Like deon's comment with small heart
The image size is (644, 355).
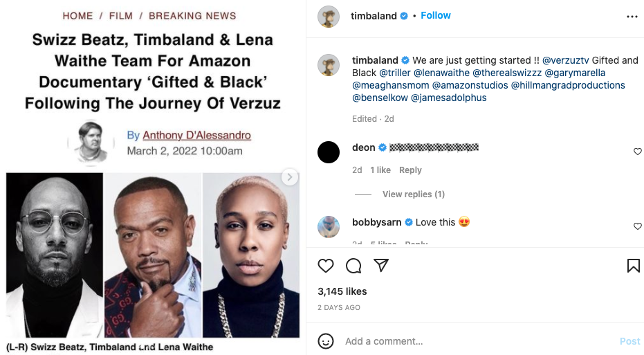pyautogui.click(x=638, y=152)
